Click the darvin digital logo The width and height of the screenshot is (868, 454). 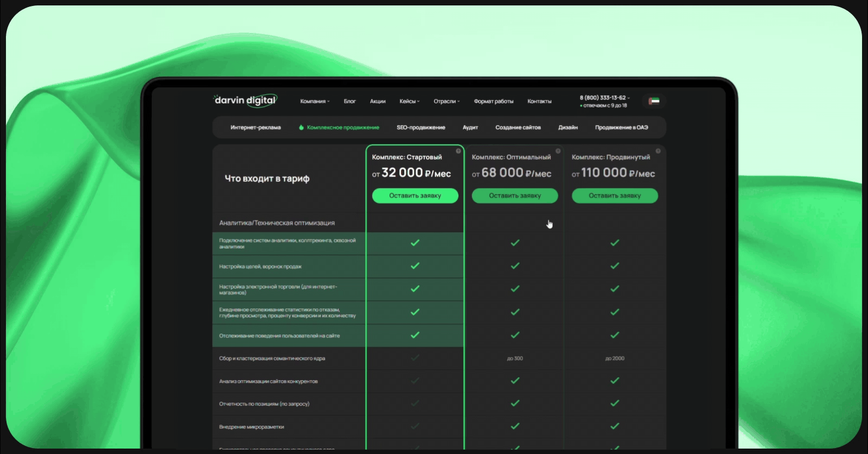245,100
